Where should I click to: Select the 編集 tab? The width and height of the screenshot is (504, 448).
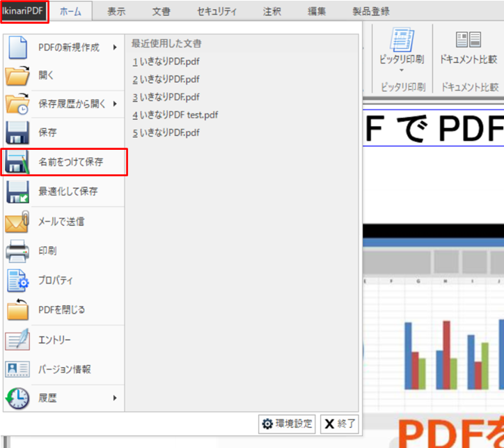click(317, 12)
